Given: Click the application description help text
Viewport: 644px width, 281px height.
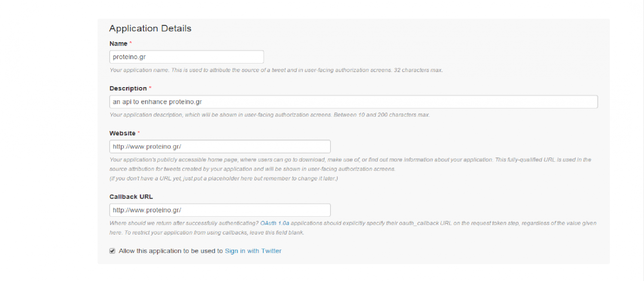Looking at the screenshot, I should [x=270, y=115].
